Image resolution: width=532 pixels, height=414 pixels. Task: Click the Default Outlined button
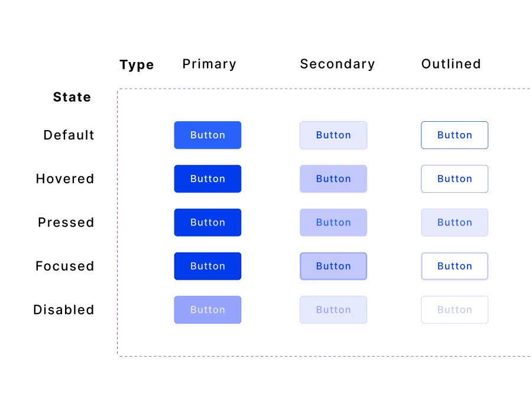point(455,135)
